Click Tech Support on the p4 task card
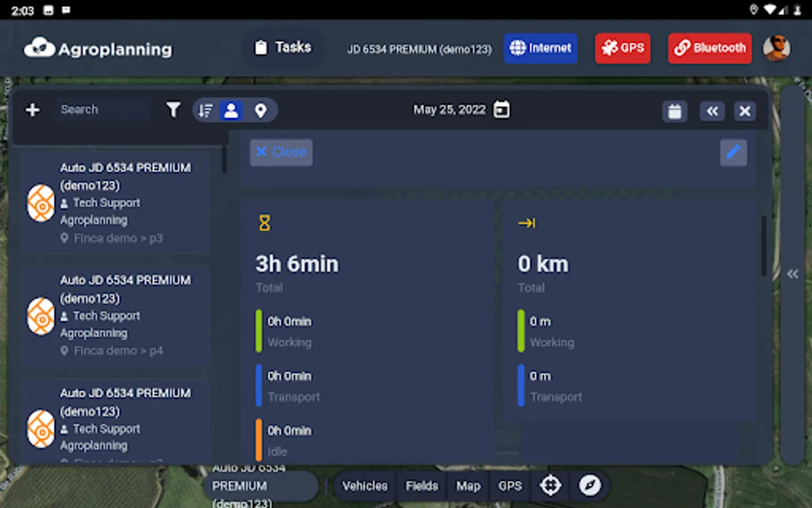Viewport: 812px width, 508px height. tap(106, 316)
